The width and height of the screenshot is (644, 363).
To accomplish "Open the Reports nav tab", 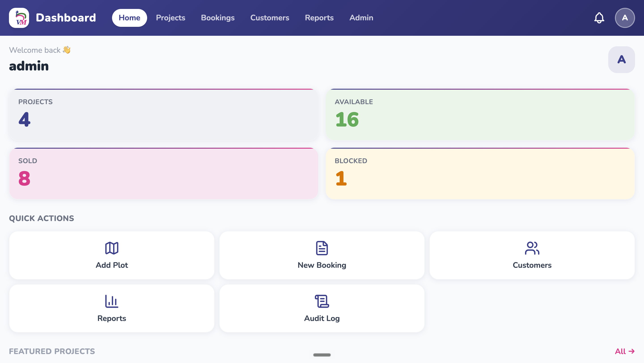I will (x=319, y=18).
